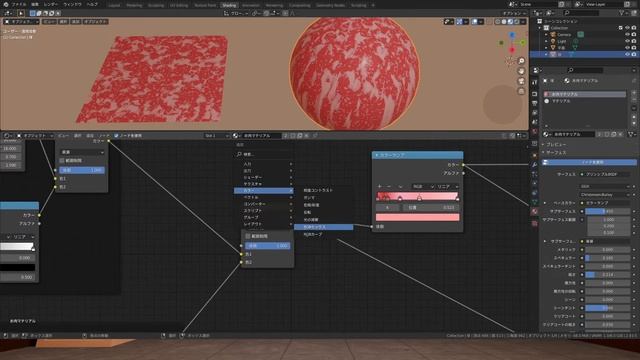Hide the selected sphere object eye icon

(x=627, y=54)
